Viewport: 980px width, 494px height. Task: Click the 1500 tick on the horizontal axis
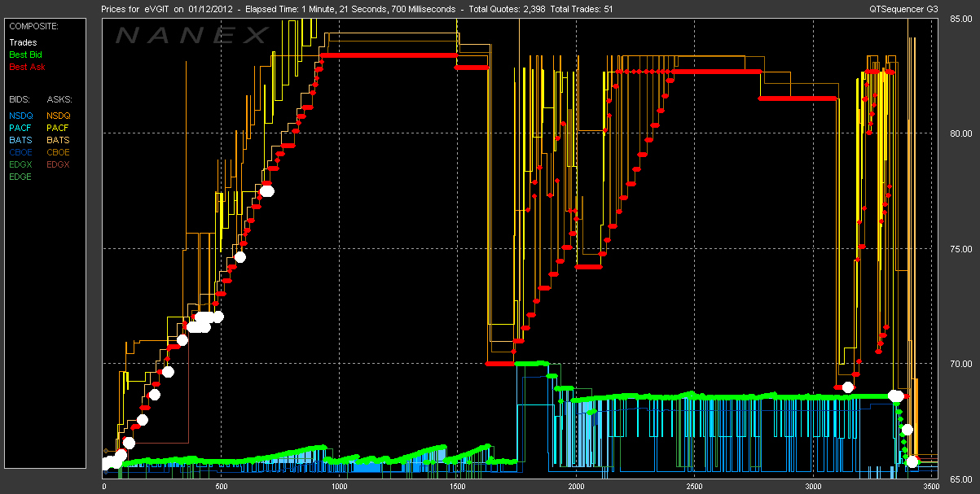(x=458, y=487)
